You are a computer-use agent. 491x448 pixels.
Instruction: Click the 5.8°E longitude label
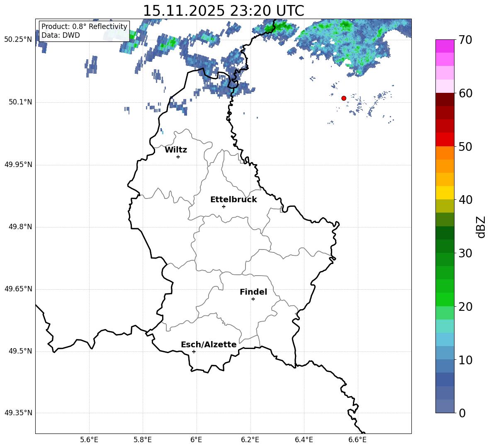[143, 440]
